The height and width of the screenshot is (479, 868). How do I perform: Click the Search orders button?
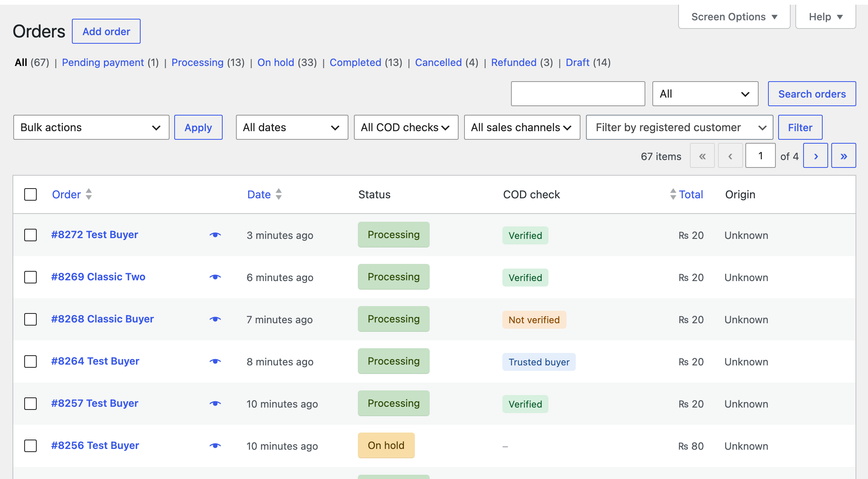click(x=812, y=94)
